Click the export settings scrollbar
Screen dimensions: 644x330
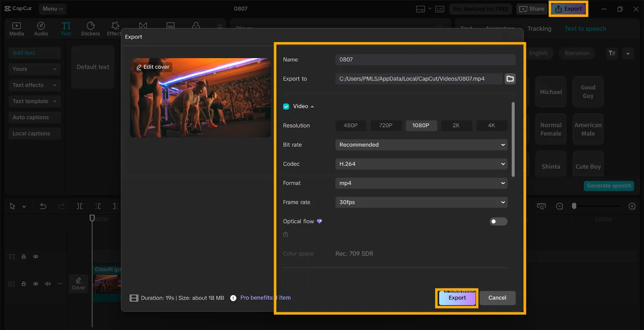click(513, 139)
